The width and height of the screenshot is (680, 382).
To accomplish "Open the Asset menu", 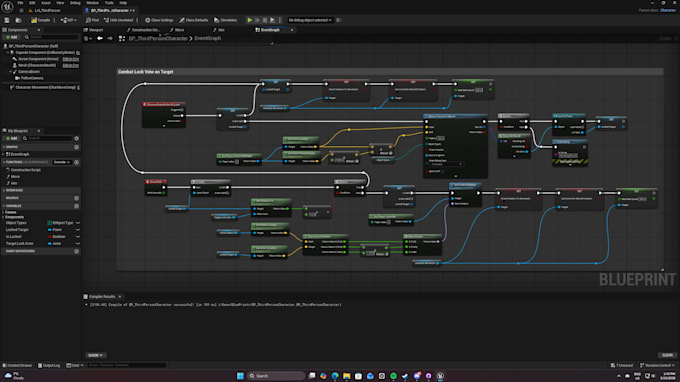I will click(46, 3).
